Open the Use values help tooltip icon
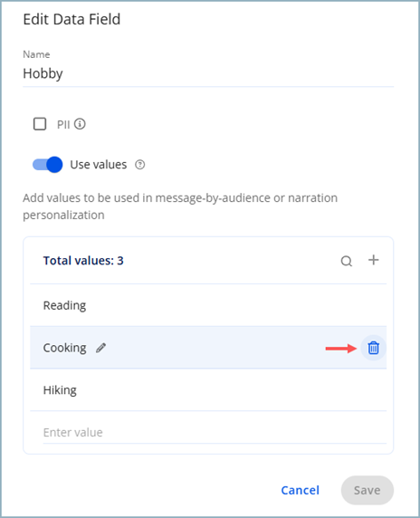Viewport: 420px width, 518px height. (x=140, y=165)
